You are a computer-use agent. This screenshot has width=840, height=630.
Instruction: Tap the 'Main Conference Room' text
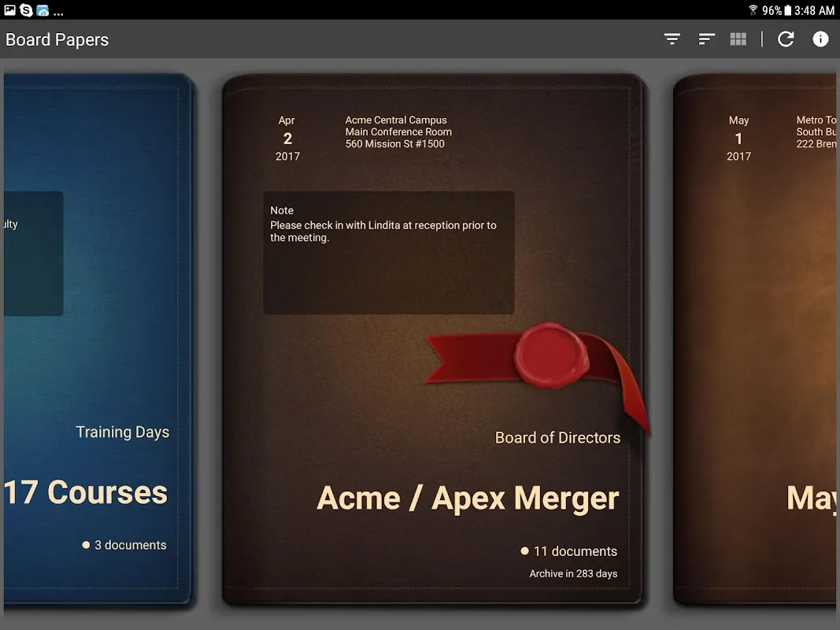click(x=398, y=132)
